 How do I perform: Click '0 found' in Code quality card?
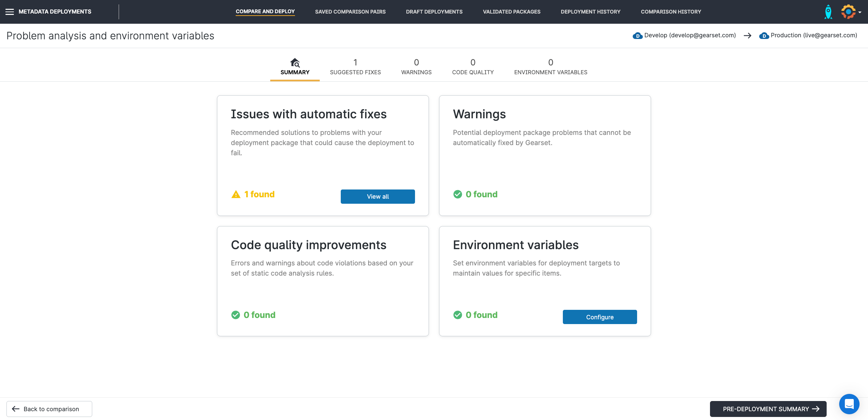[x=259, y=315]
